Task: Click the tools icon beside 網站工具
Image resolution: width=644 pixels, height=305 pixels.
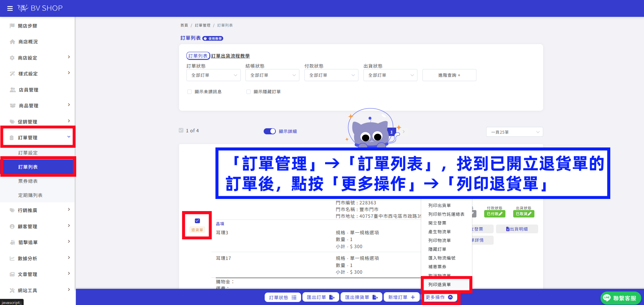Action: pos(12,291)
